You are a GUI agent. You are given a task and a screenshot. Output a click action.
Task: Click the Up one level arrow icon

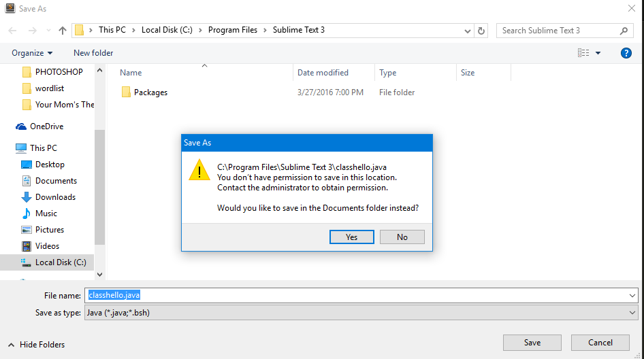click(x=63, y=31)
